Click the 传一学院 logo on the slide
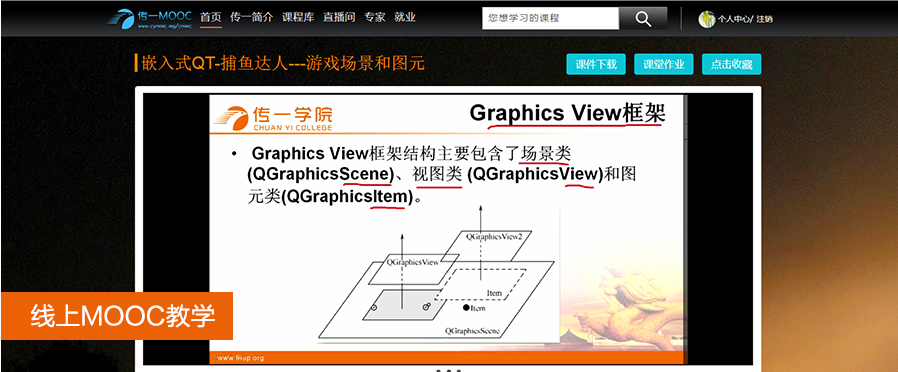Screen dimensions: 898x372 tap(273, 118)
